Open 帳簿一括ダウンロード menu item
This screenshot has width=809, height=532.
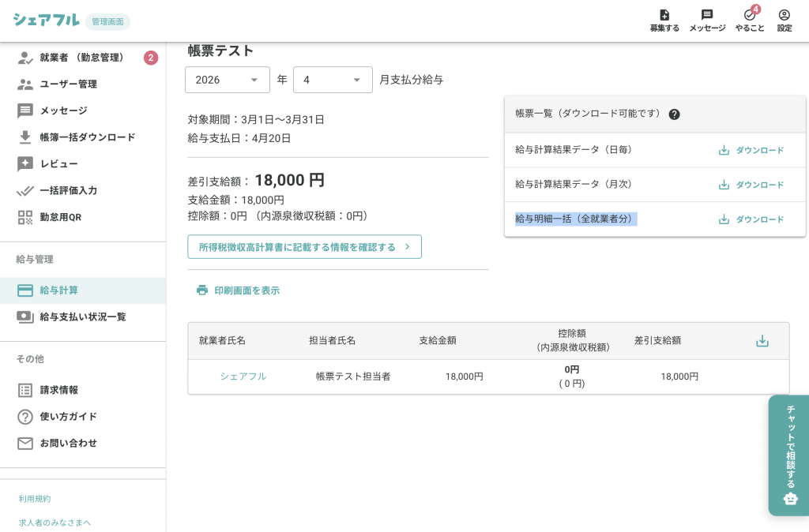(82, 137)
